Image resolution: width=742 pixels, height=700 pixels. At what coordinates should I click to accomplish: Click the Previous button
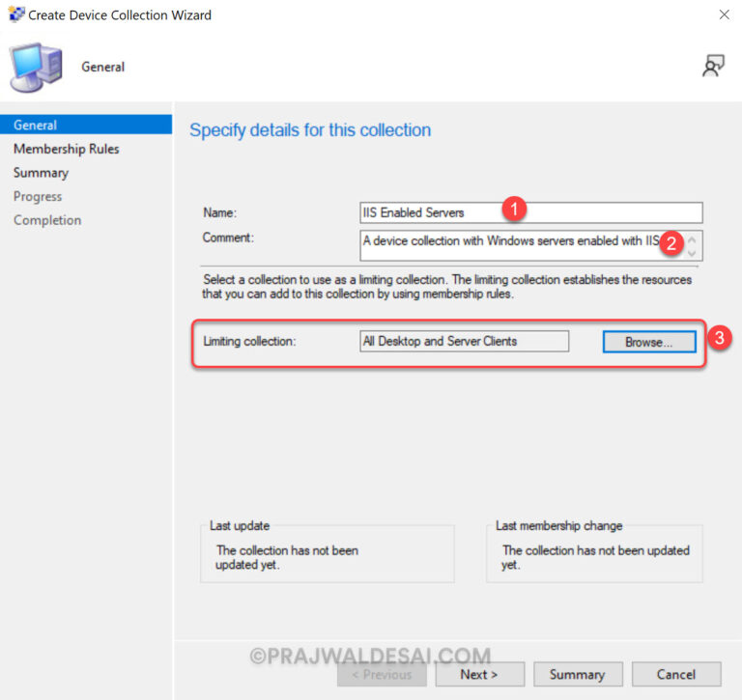(382, 674)
